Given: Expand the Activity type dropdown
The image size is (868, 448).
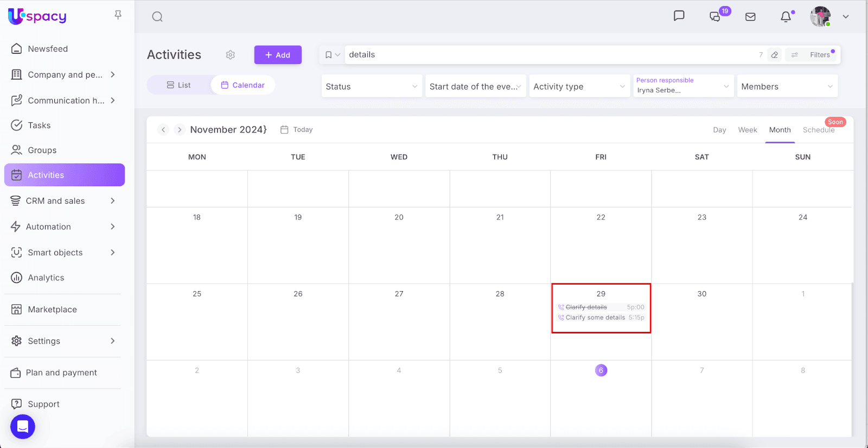Looking at the screenshot, I should (579, 86).
